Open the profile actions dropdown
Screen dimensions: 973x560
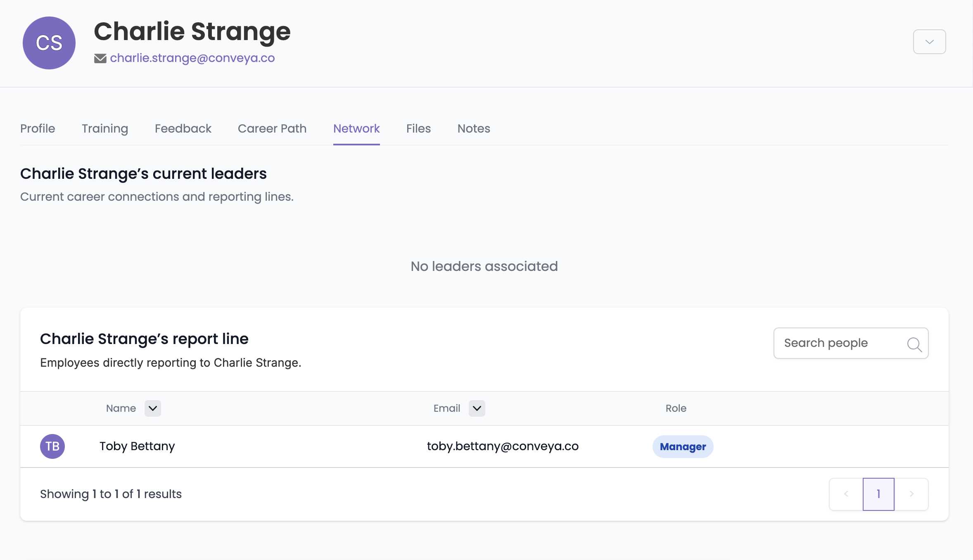[x=929, y=42]
